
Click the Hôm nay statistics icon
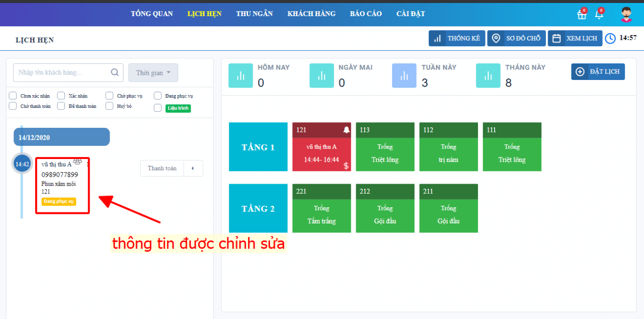pyautogui.click(x=240, y=75)
